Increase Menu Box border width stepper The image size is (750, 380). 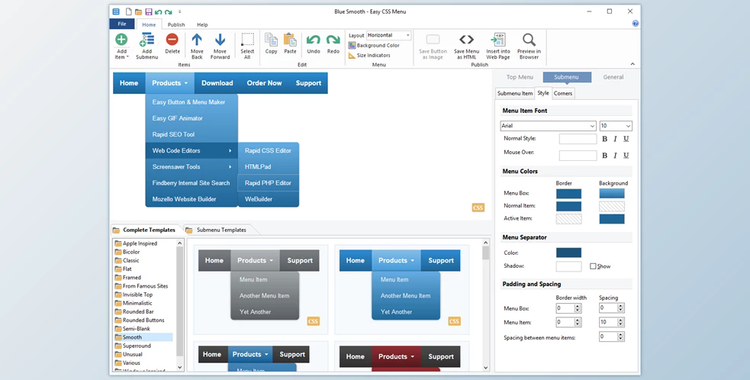coord(577,306)
